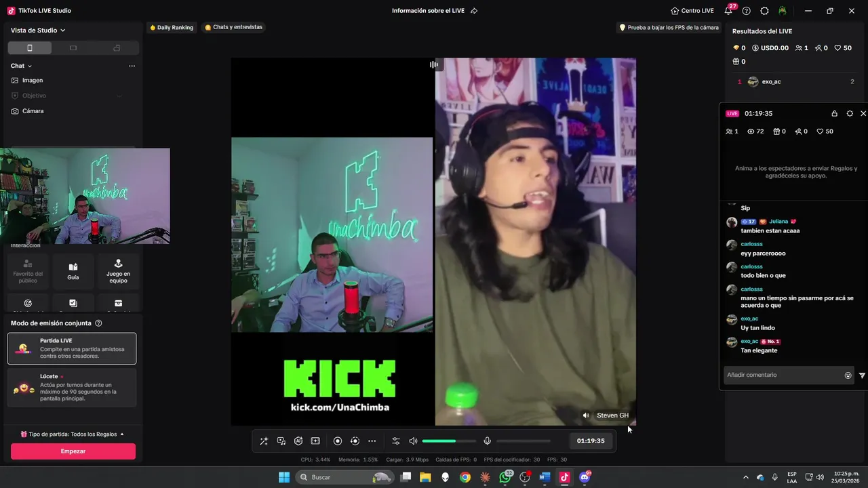Open the settings gear in title bar
868x488 pixels.
click(x=764, y=11)
